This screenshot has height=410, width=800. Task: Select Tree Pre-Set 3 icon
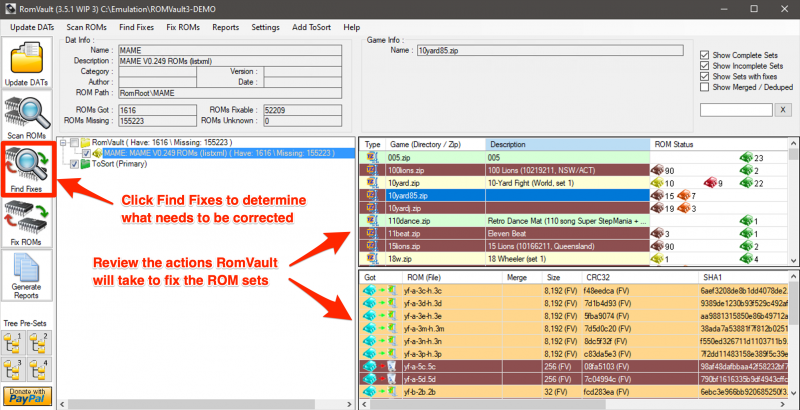[13, 369]
